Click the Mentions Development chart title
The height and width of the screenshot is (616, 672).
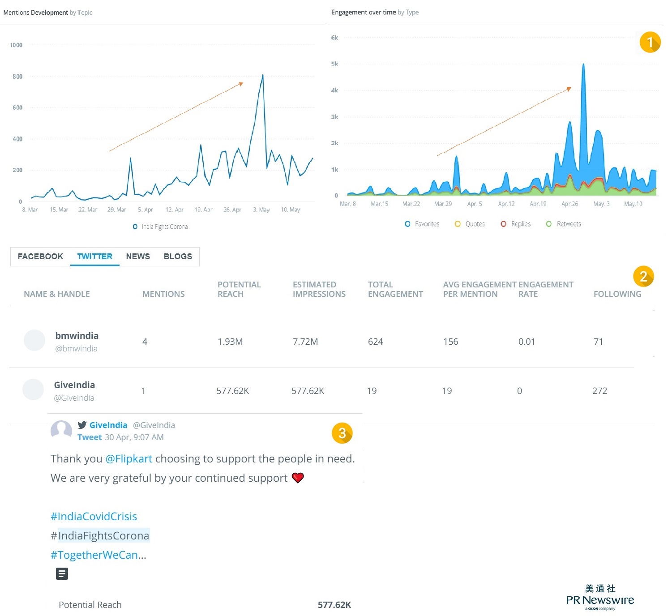47,13
